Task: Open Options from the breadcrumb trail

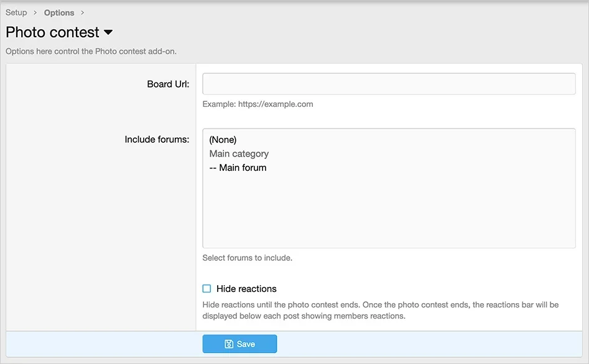Action: [59, 12]
